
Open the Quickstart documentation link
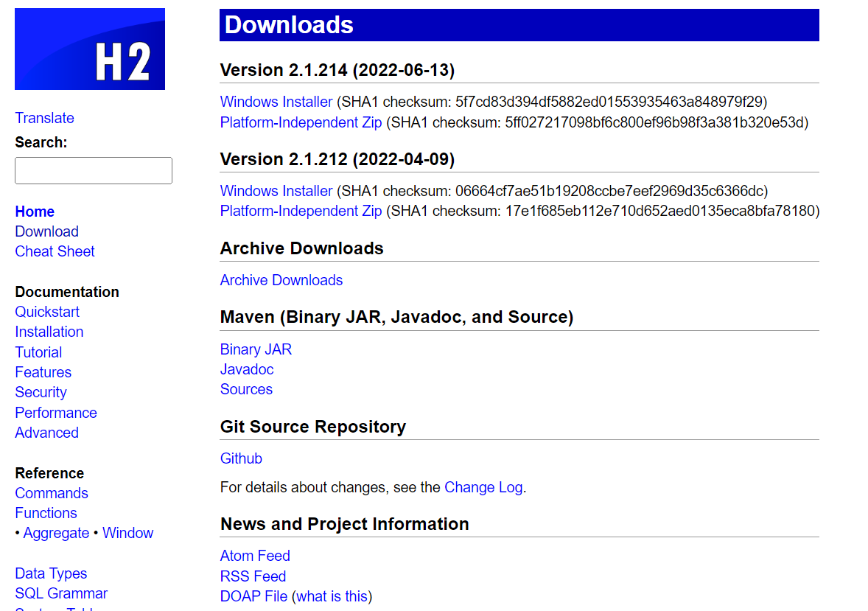pos(47,312)
